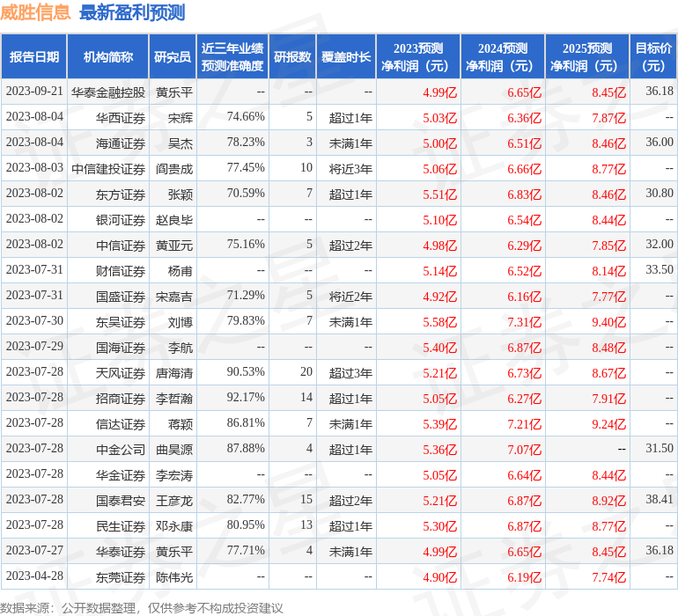Select institution 东吴证券
The height and width of the screenshot is (616, 678).
click(x=121, y=321)
